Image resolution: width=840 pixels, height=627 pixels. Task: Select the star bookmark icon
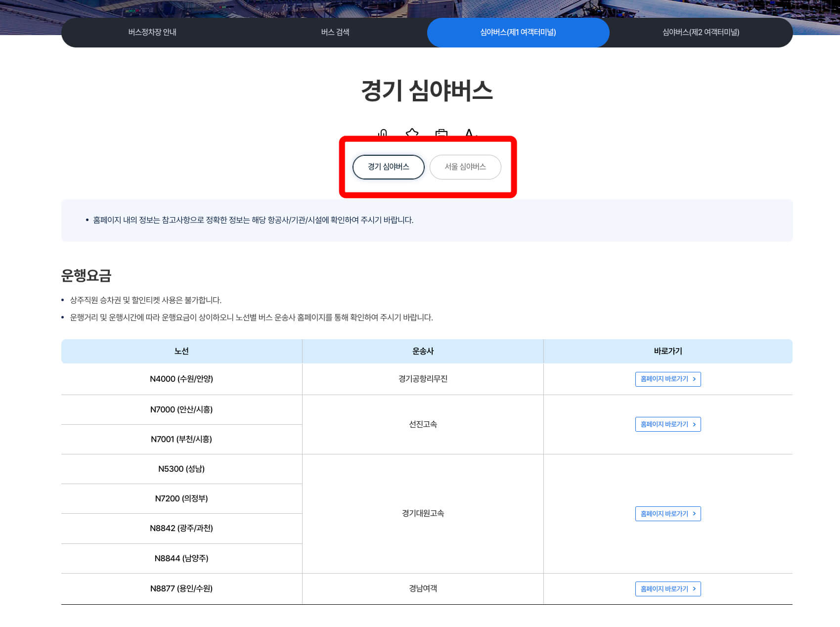point(411,133)
